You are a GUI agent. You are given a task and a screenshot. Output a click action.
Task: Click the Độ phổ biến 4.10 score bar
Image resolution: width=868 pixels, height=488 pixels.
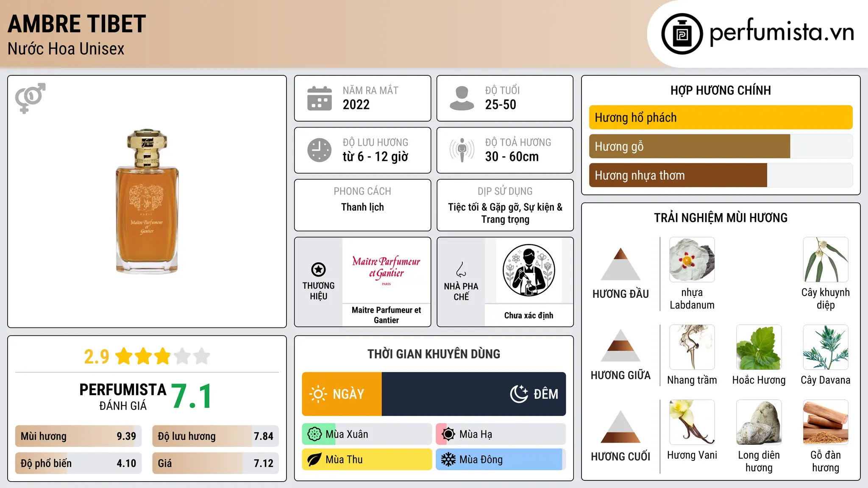[78, 463]
